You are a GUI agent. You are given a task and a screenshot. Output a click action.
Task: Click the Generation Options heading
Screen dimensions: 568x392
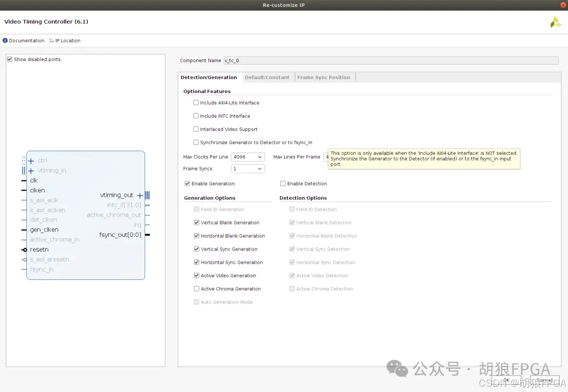click(x=210, y=198)
